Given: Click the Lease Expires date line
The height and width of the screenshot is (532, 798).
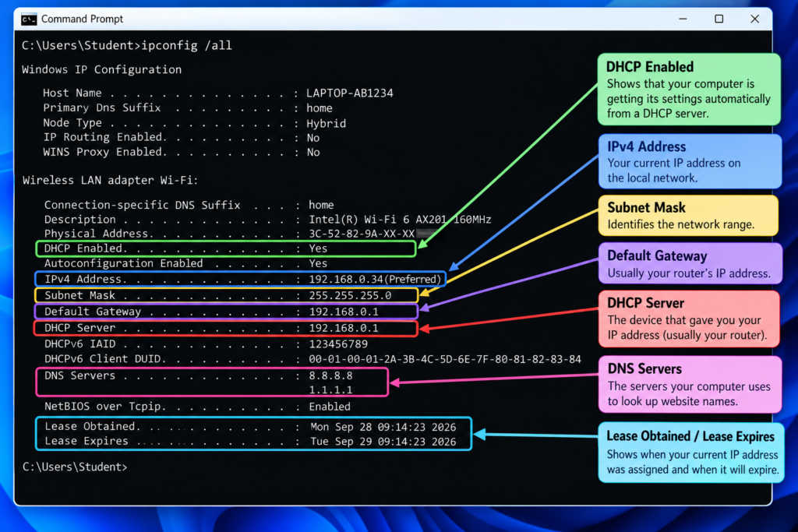Looking at the screenshot, I should 250,441.
